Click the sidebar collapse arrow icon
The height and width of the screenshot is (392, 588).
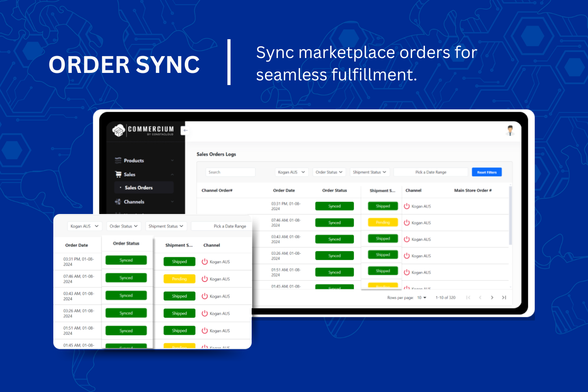[x=185, y=130]
